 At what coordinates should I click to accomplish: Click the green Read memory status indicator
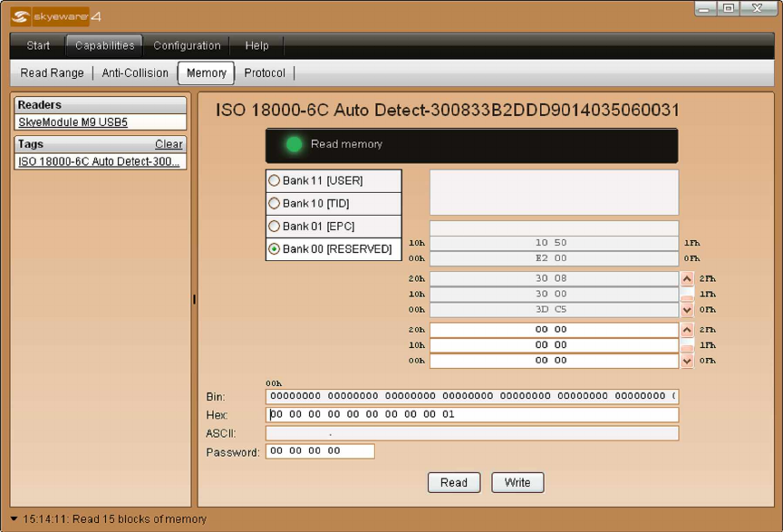pos(294,144)
